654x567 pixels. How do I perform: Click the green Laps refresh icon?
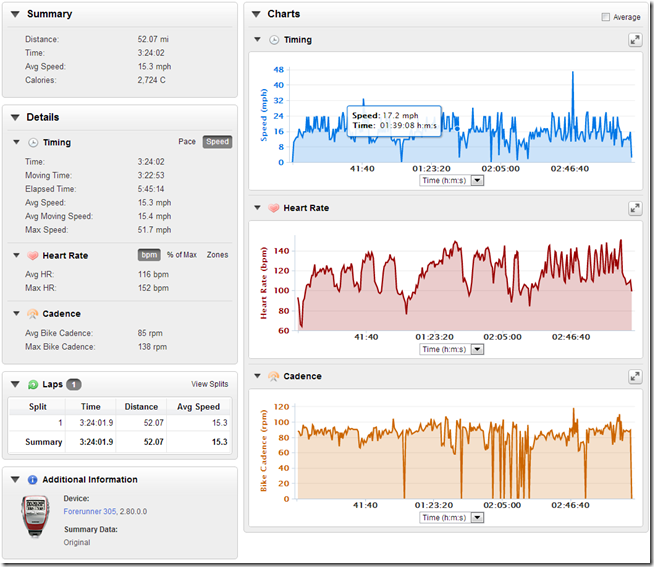tap(33, 384)
